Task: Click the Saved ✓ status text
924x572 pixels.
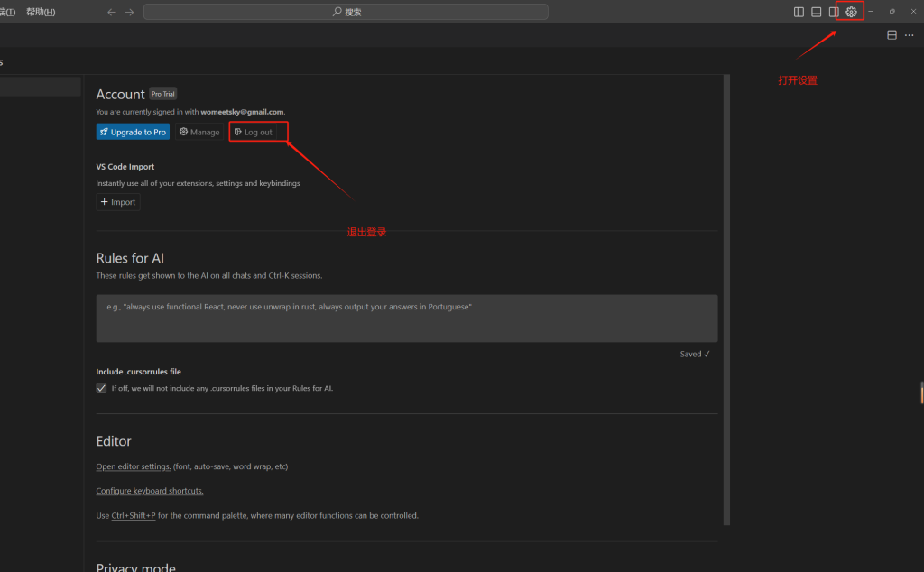Action: [x=695, y=354]
